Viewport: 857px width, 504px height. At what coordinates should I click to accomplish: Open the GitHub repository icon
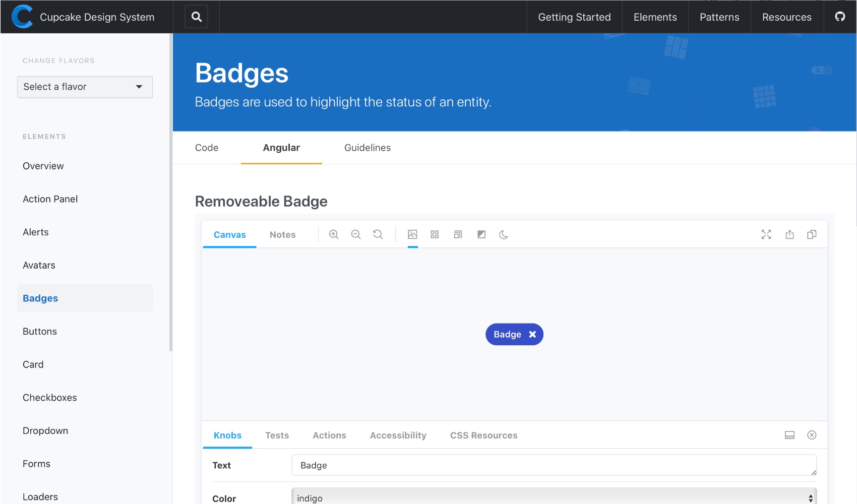pos(840,17)
